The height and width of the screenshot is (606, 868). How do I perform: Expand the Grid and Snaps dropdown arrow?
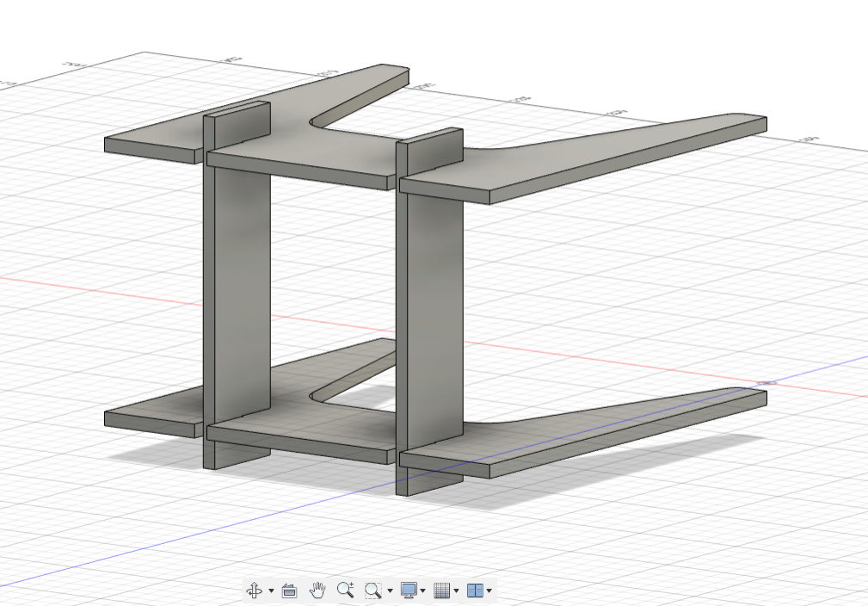point(456,591)
